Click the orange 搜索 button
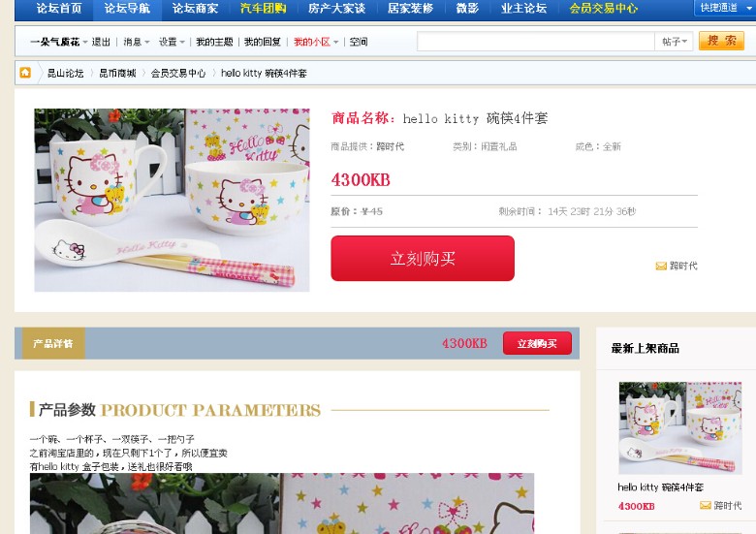This screenshot has width=756, height=534. point(721,41)
